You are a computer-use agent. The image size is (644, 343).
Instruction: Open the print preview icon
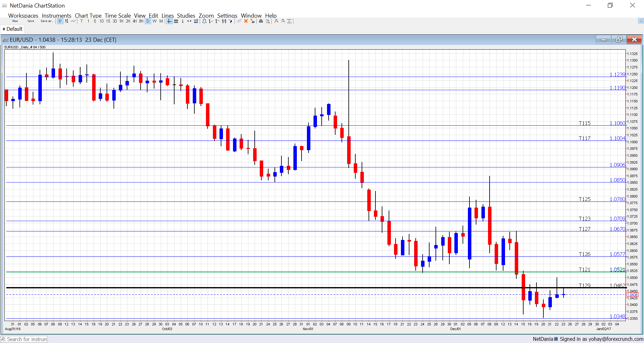pos(268,21)
